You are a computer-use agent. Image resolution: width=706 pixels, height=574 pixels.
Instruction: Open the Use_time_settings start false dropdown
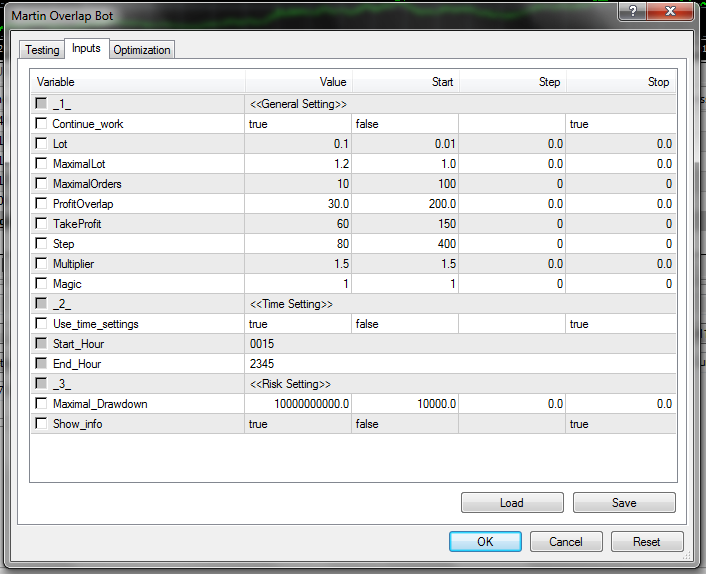pyautogui.click(x=405, y=324)
